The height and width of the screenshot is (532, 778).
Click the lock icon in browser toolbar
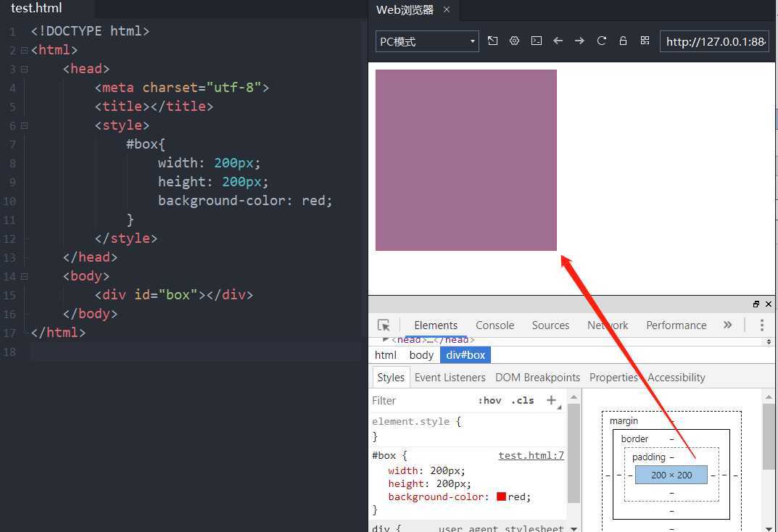[x=623, y=41]
